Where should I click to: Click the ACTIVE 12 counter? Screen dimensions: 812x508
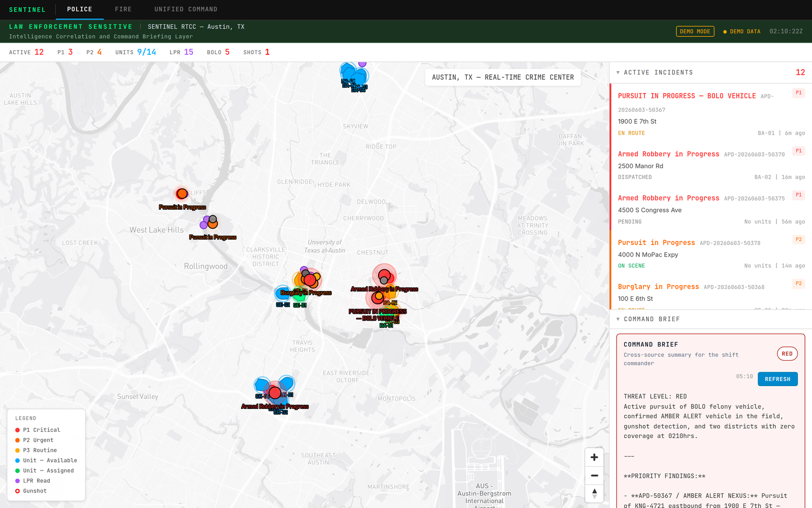26,52
